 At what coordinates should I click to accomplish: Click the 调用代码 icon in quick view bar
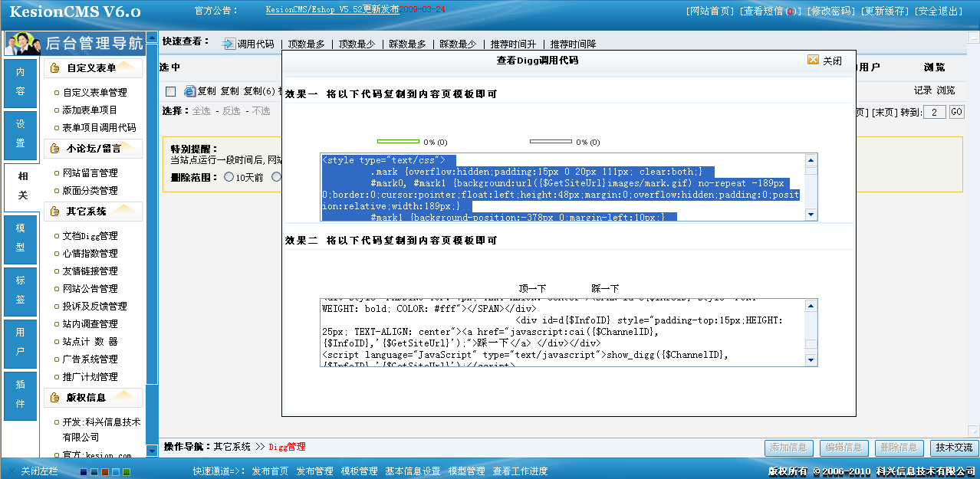click(229, 44)
